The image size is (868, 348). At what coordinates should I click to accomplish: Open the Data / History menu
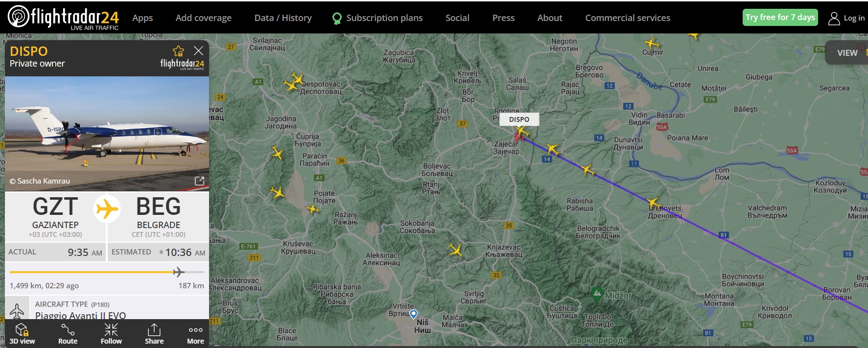283,18
